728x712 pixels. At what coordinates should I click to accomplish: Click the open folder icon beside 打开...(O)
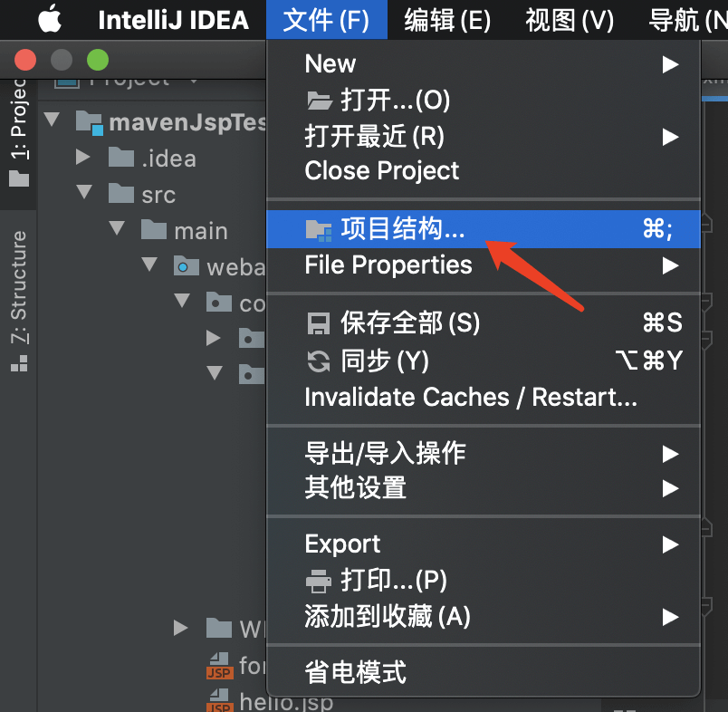tap(320, 101)
